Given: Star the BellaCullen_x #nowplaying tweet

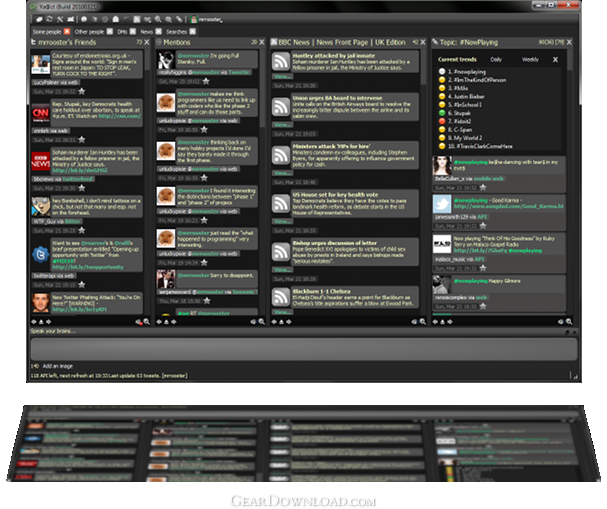Looking at the screenshot, I should click(483, 187).
